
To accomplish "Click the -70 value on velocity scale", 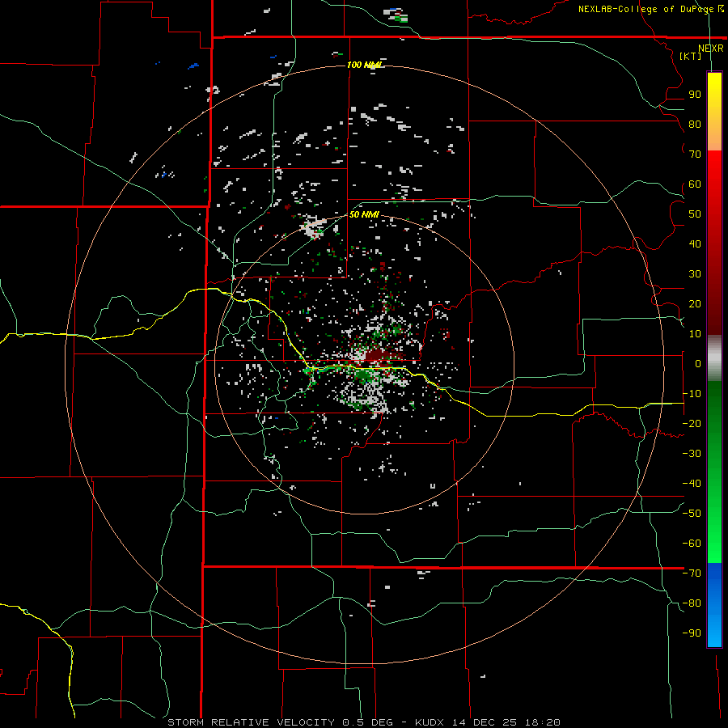I will tap(692, 574).
